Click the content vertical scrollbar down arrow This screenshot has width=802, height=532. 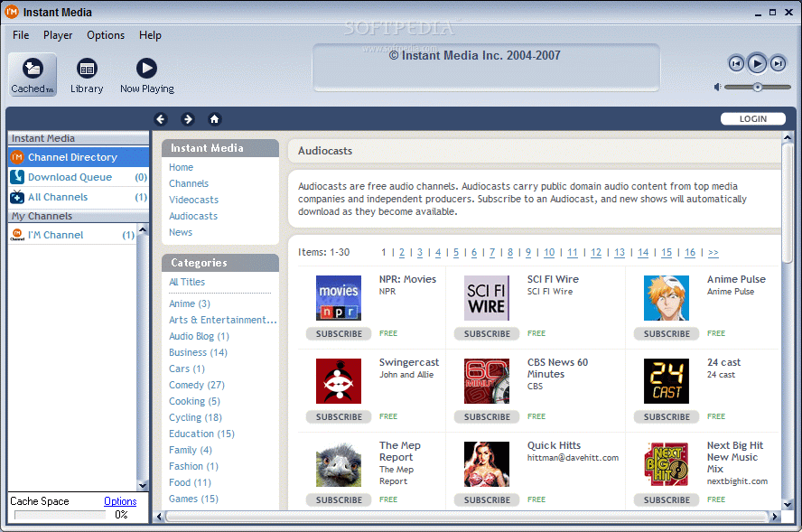pyautogui.click(x=788, y=504)
